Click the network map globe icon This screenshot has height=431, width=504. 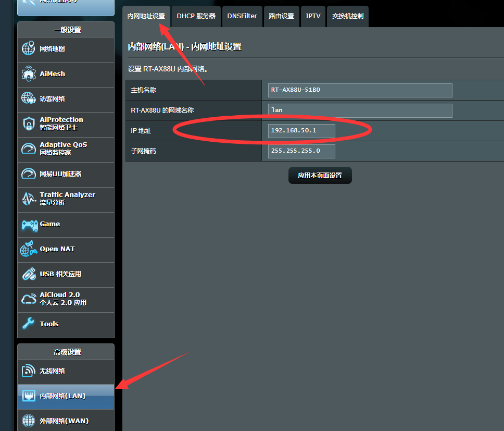[28, 49]
